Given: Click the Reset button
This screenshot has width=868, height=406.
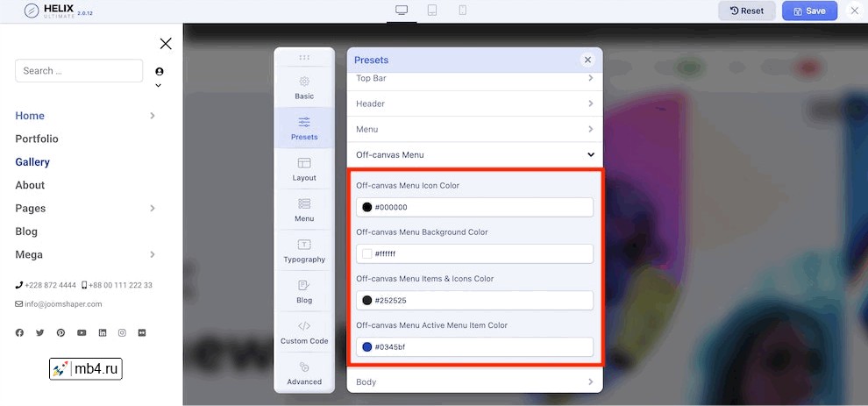Looking at the screenshot, I should [x=746, y=11].
